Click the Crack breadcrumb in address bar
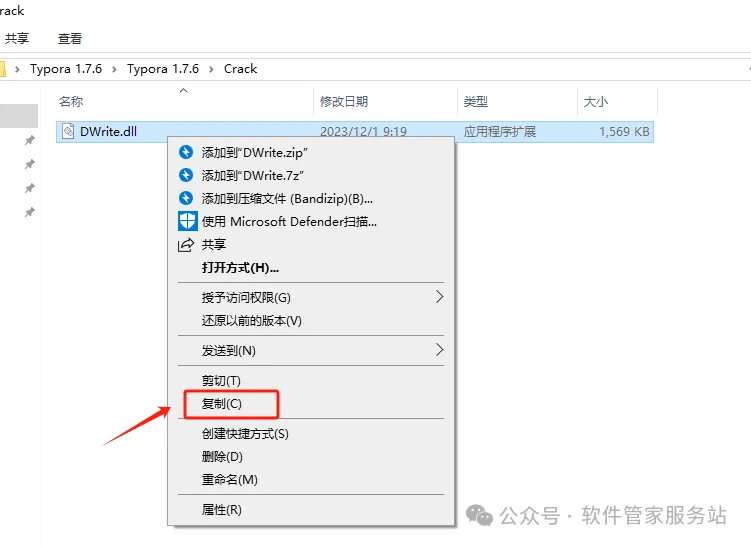 tap(240, 69)
